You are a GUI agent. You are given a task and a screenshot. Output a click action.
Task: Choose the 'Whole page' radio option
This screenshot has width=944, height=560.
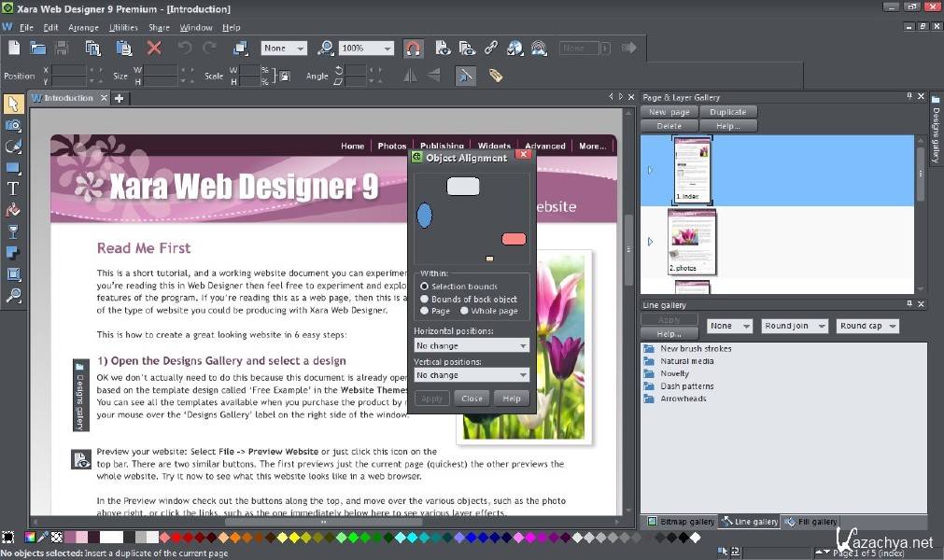coord(464,311)
